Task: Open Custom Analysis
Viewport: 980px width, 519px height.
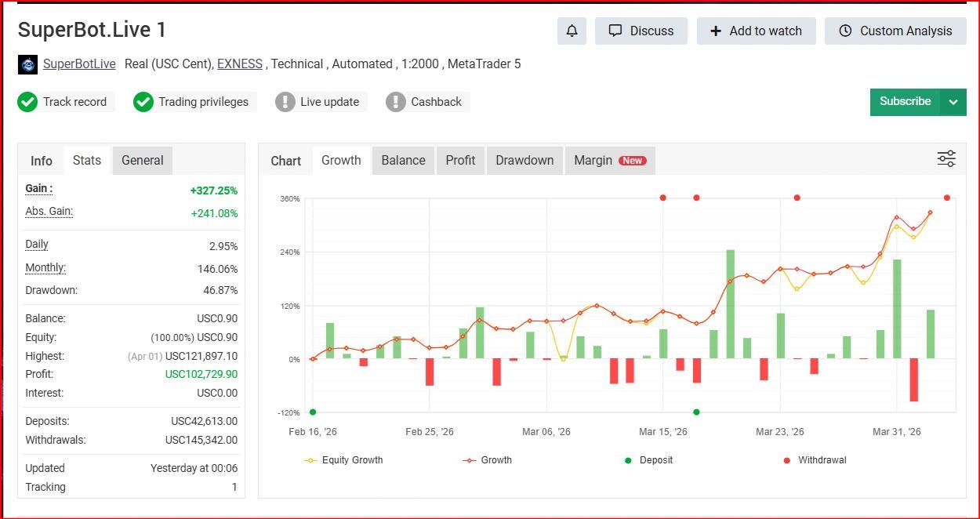Action: pyautogui.click(x=895, y=31)
